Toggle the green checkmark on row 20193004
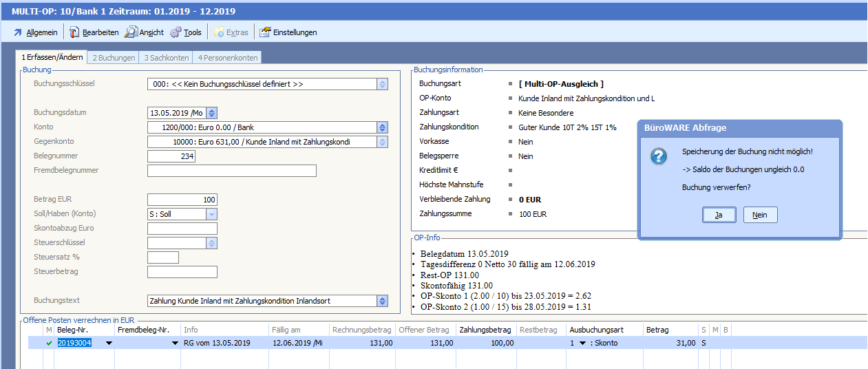Image resolution: width=868 pixels, height=369 pixels. [49, 343]
